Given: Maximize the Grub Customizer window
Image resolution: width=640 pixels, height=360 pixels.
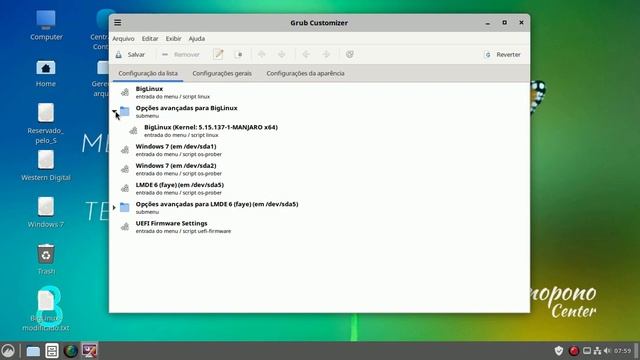Looking at the screenshot, I should [x=504, y=22].
